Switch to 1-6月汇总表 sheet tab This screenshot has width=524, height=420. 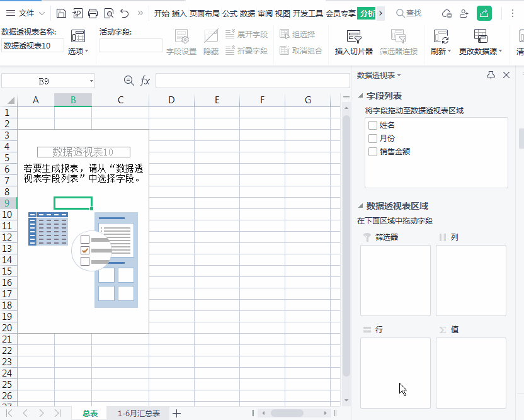[139, 413]
